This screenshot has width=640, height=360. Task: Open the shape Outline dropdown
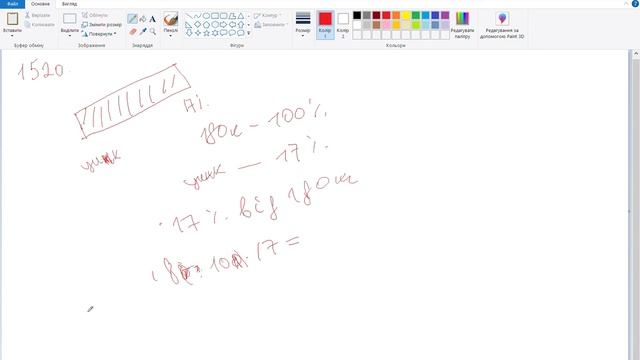[x=268, y=16]
